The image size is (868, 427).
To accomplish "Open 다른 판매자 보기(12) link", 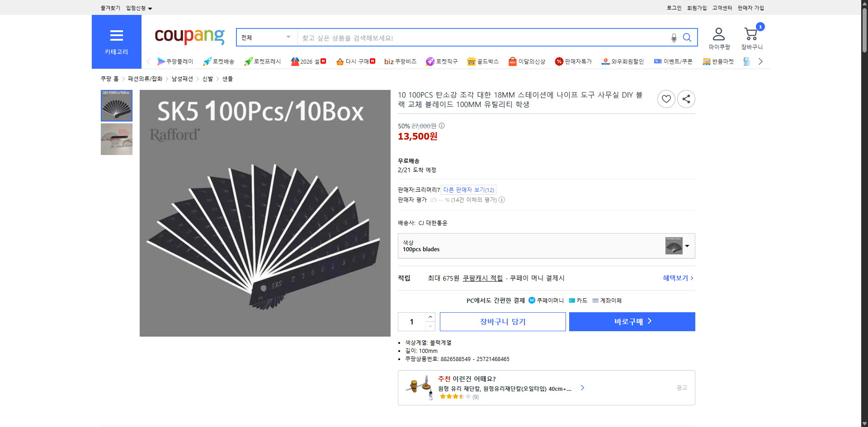I will [468, 190].
